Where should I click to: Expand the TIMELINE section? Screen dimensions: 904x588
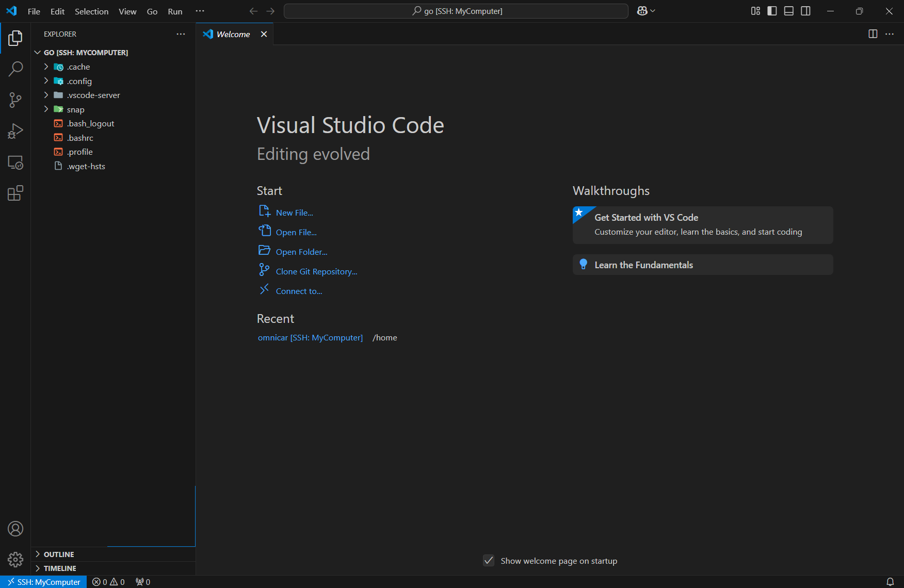pyautogui.click(x=60, y=568)
